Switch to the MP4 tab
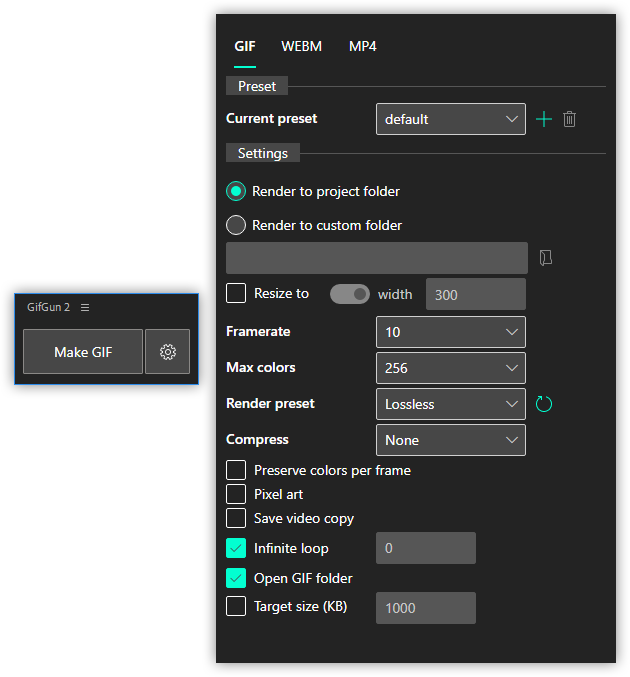 click(363, 46)
